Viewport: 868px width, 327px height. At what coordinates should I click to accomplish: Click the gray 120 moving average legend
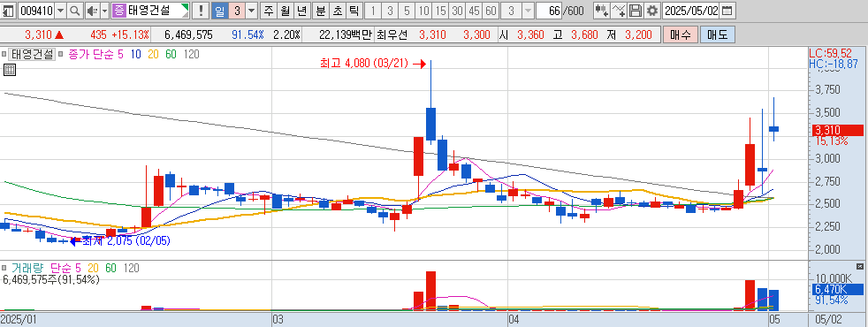click(192, 54)
